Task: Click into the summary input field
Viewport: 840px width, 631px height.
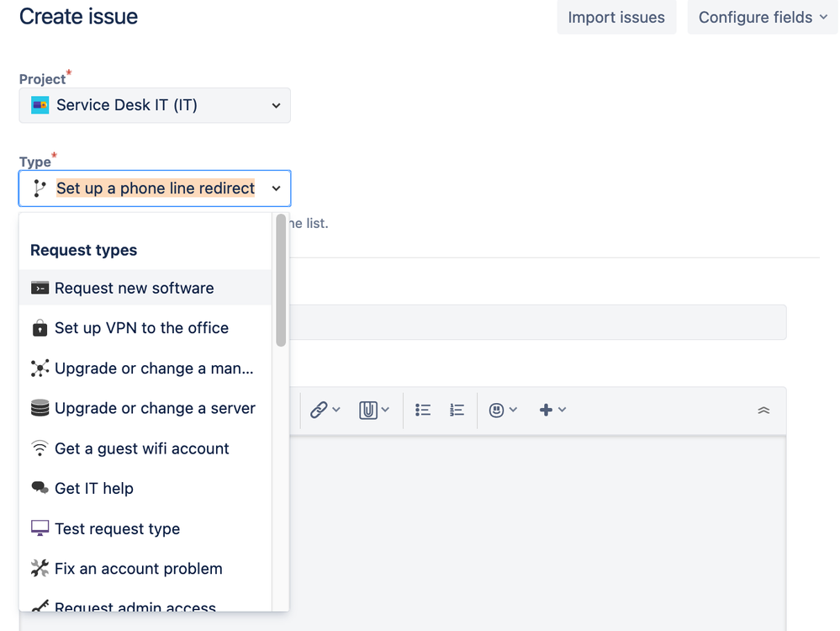Action: (x=538, y=322)
